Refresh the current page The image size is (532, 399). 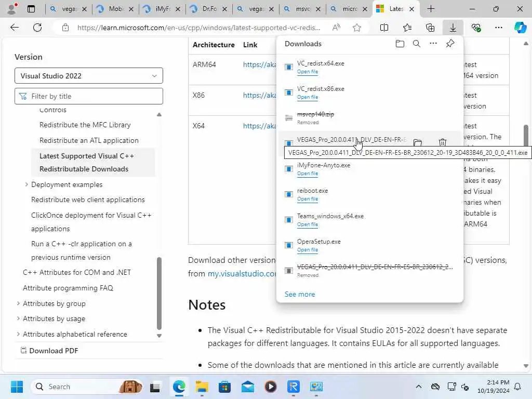(x=37, y=28)
